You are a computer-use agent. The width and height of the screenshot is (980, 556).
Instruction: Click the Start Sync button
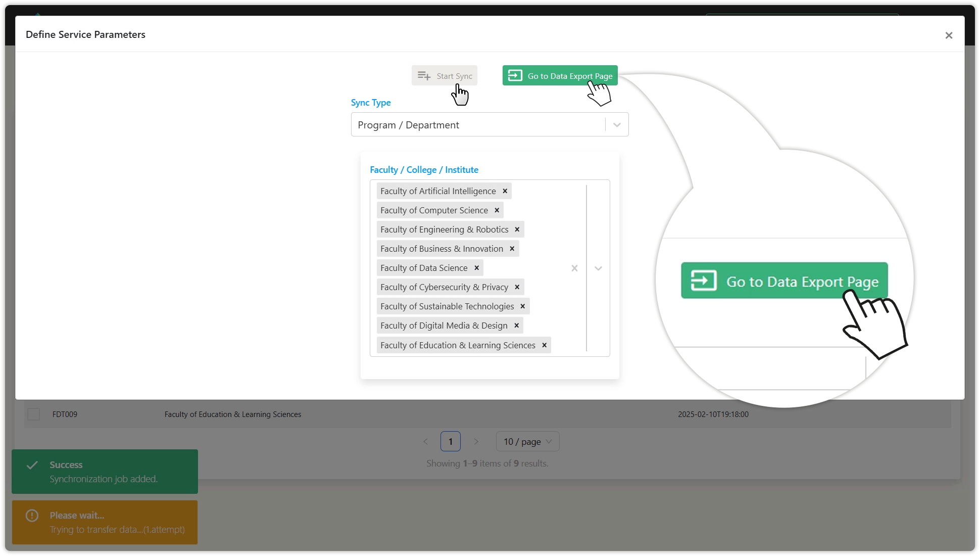coord(445,76)
